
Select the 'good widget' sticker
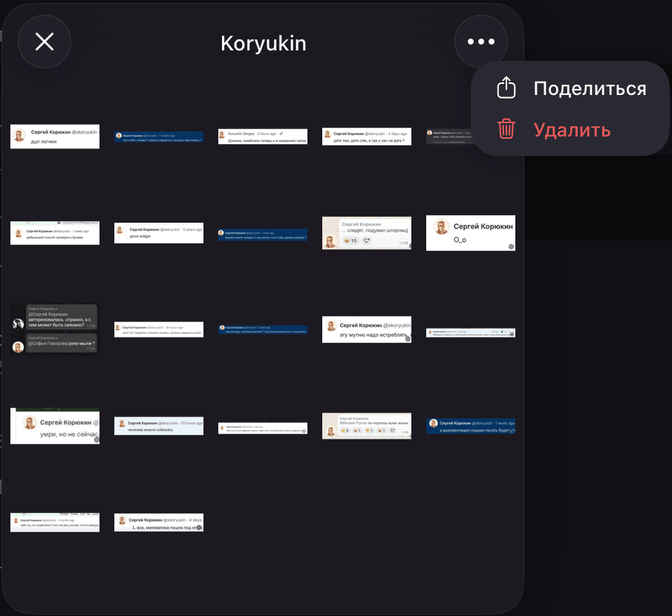coord(159,233)
